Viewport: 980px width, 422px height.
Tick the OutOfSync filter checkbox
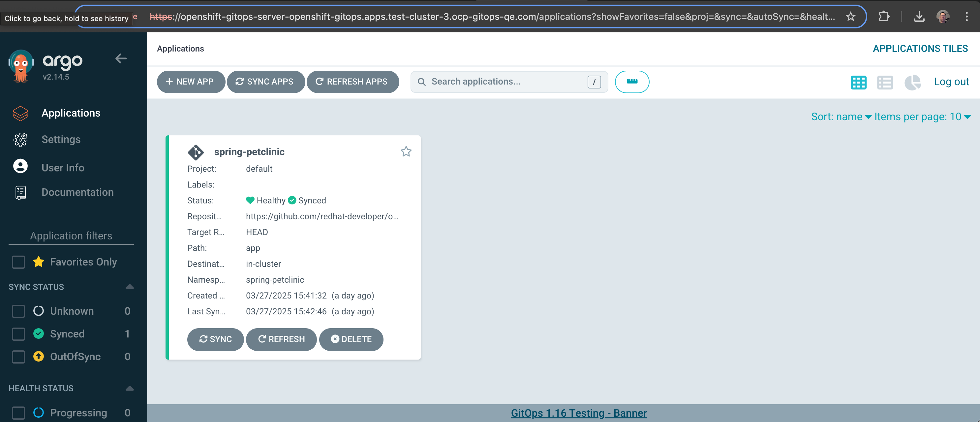18,357
